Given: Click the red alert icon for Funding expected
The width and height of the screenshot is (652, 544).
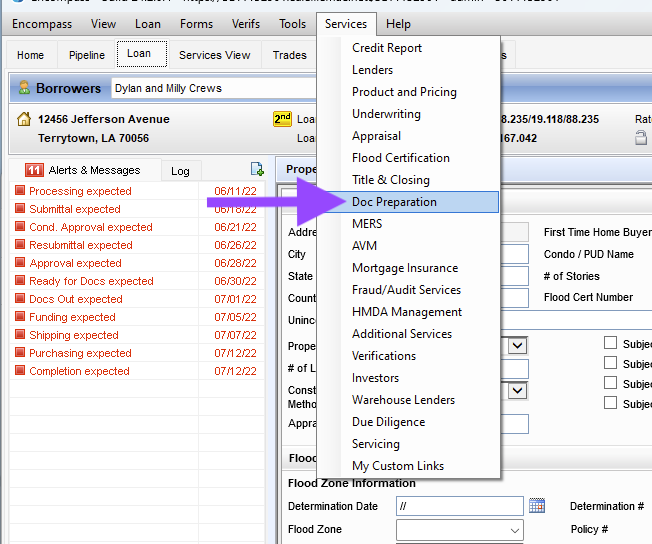Looking at the screenshot, I should click(20, 317).
